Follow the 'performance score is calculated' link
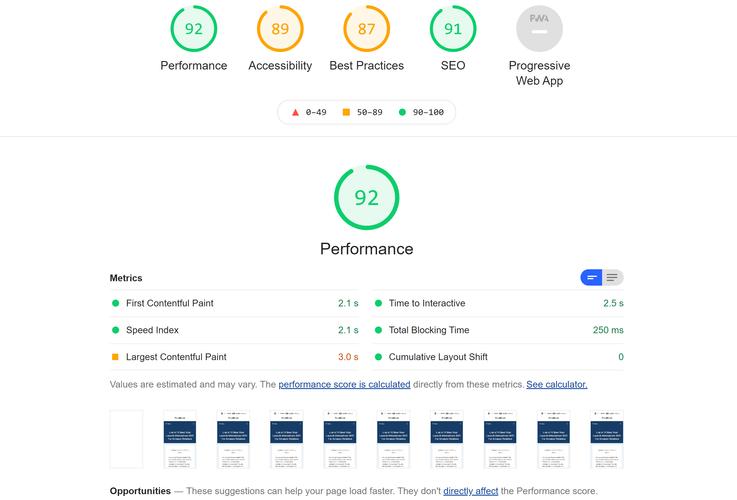 pos(344,384)
